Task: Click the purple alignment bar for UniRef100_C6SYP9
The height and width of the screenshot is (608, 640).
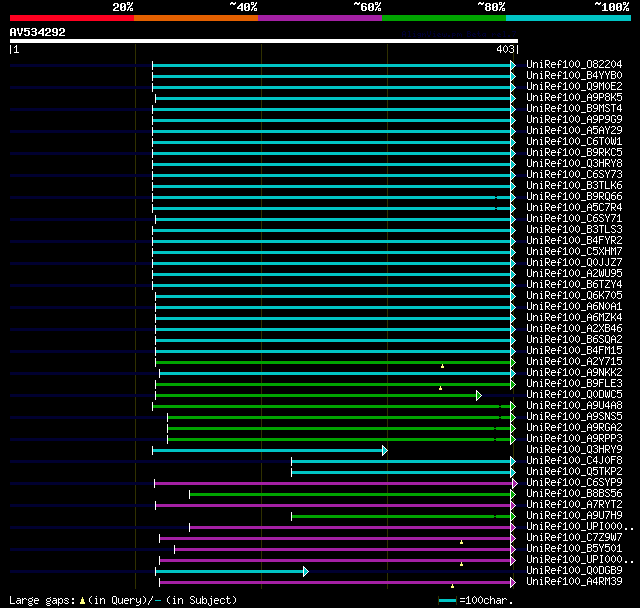Action: [x=333, y=484]
